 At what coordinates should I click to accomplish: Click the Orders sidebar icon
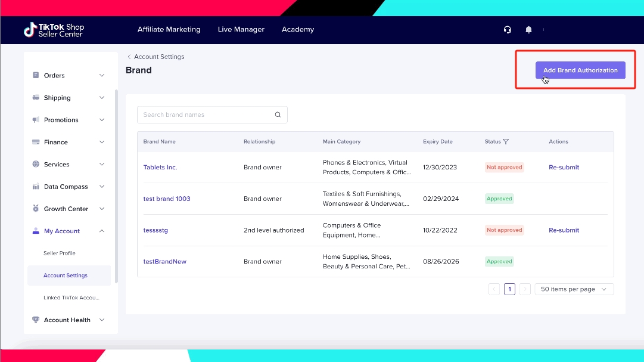(36, 75)
